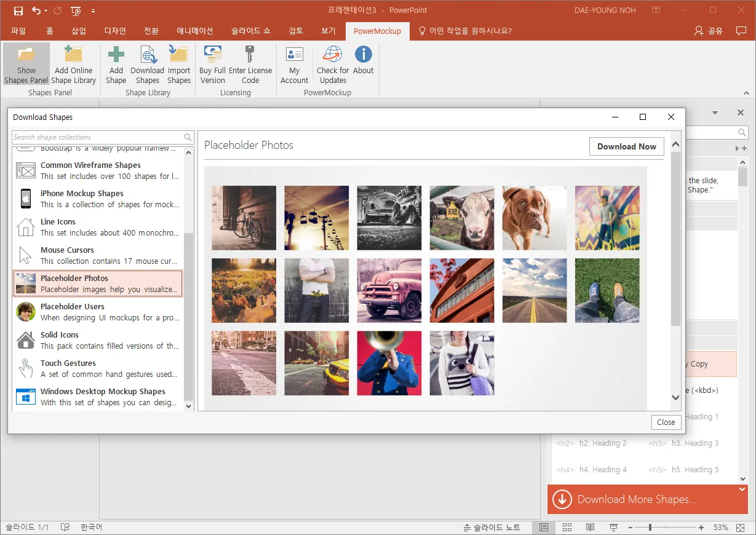This screenshot has height=535, width=756.
Task: Click the Add Shape ribbon icon
Action: (116, 65)
